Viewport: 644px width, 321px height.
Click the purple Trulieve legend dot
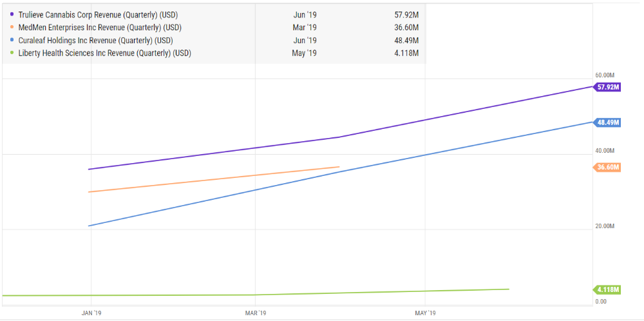(x=12, y=14)
